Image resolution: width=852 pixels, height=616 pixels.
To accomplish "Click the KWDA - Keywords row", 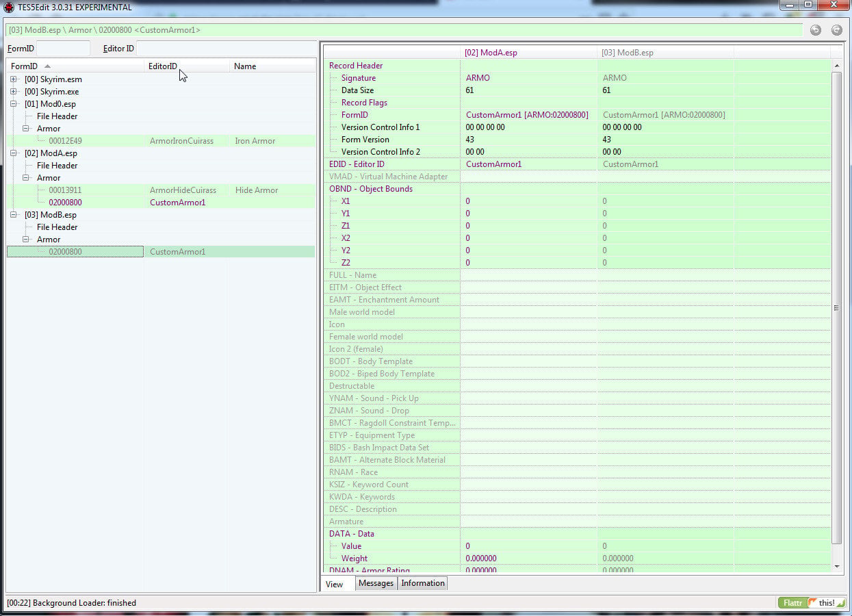I will coord(577,497).
